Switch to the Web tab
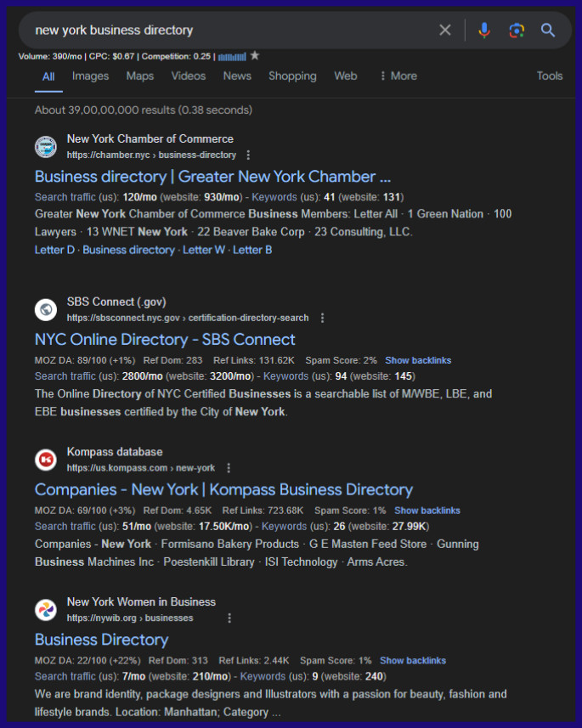Viewport: 582px width, 728px height. point(346,76)
